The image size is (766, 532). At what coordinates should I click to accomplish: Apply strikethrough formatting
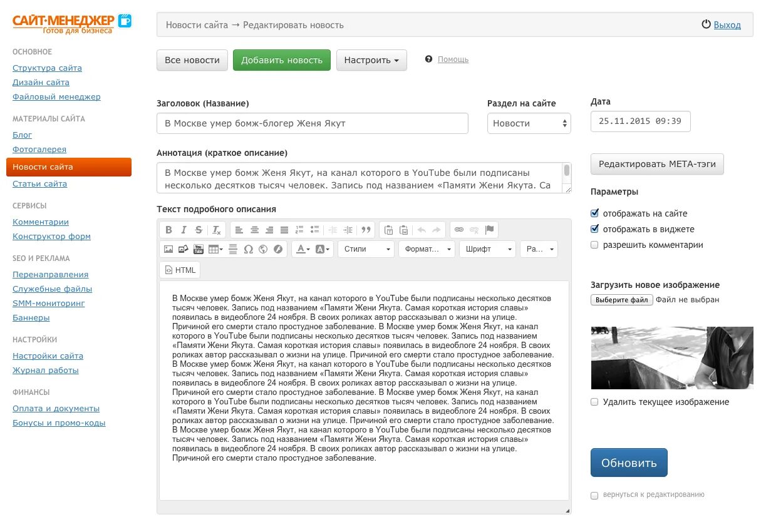(x=199, y=230)
